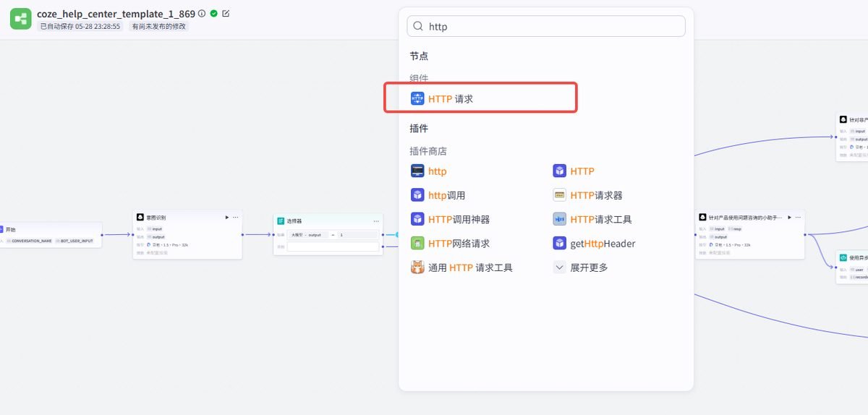Focus the search box containing "http"
Viewport: 868px width, 415px height.
tap(546, 26)
